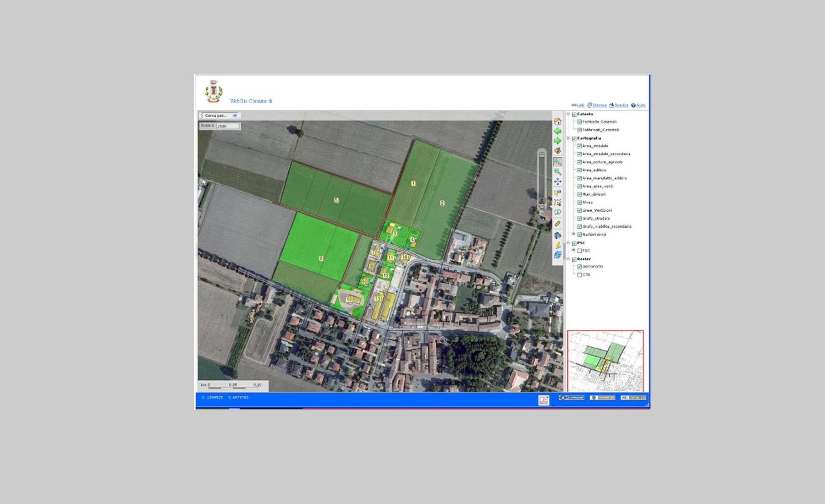Disable the ORTOFOTO raster layer
This screenshot has height=504, width=825.
[579, 267]
